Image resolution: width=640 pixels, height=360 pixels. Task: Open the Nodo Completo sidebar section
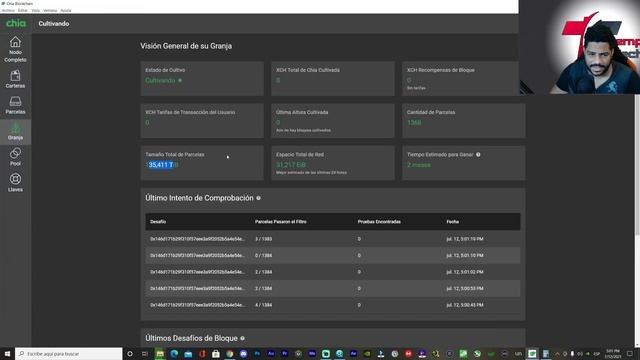pyautogui.click(x=16, y=49)
